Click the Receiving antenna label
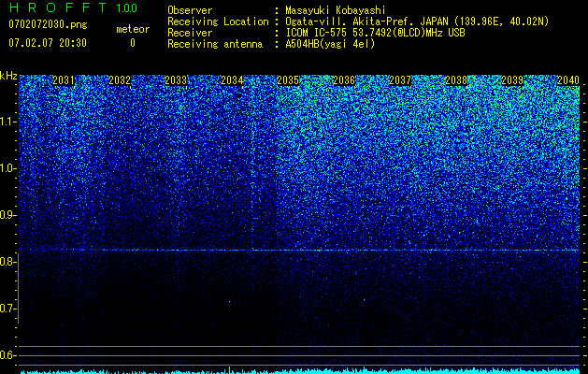Screen dimensions: 588x374 215,44
